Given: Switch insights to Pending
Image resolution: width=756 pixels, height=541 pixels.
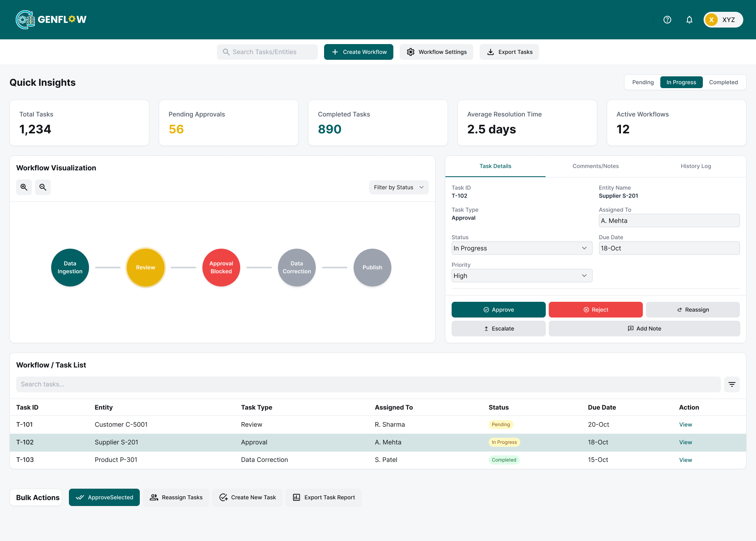Looking at the screenshot, I should [x=643, y=82].
